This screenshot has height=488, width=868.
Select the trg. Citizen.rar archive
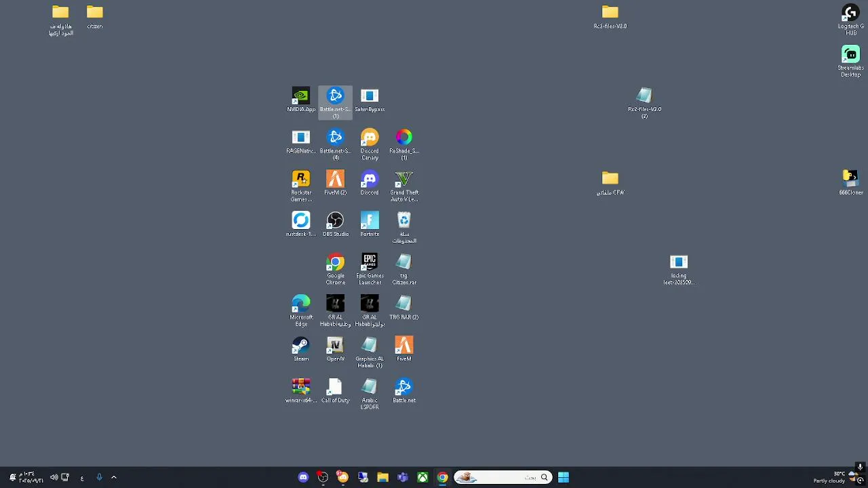pyautogui.click(x=404, y=268)
